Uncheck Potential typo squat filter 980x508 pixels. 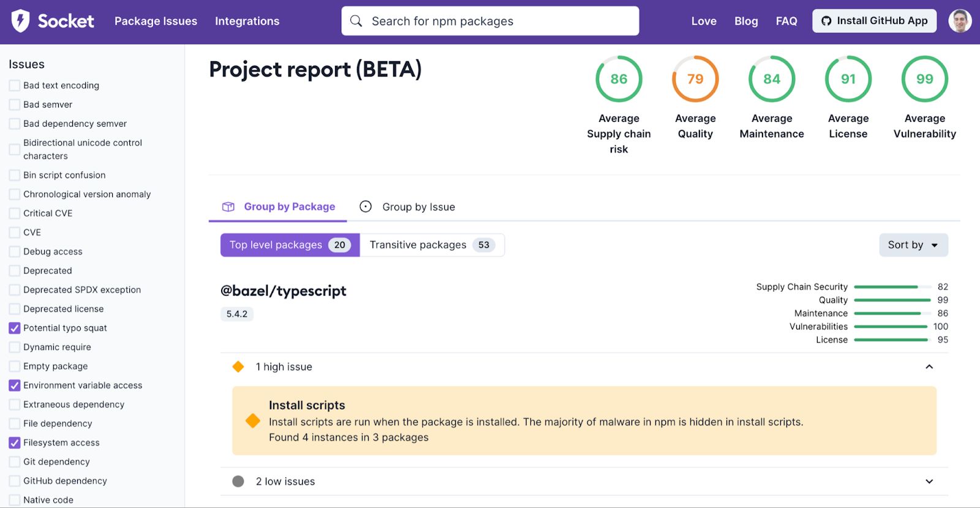pyautogui.click(x=15, y=328)
